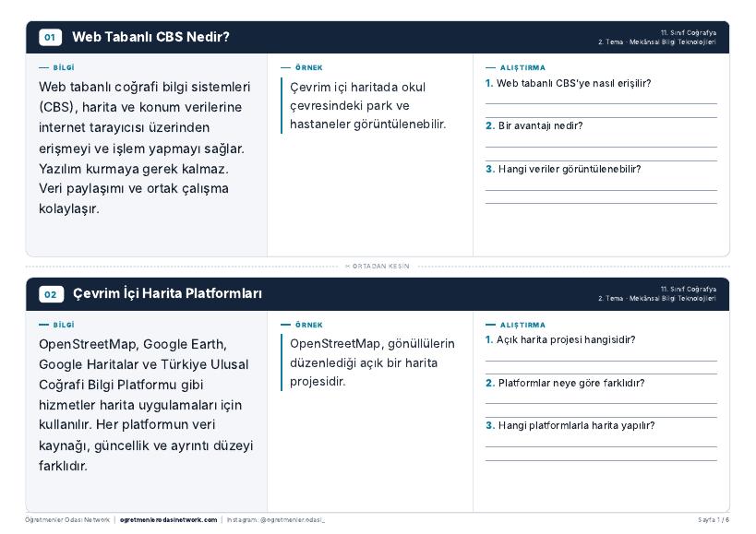The image size is (756, 534).
Task: Click the paragraph starting "OpenStreetMap, Google Earth"
Action: (x=146, y=405)
